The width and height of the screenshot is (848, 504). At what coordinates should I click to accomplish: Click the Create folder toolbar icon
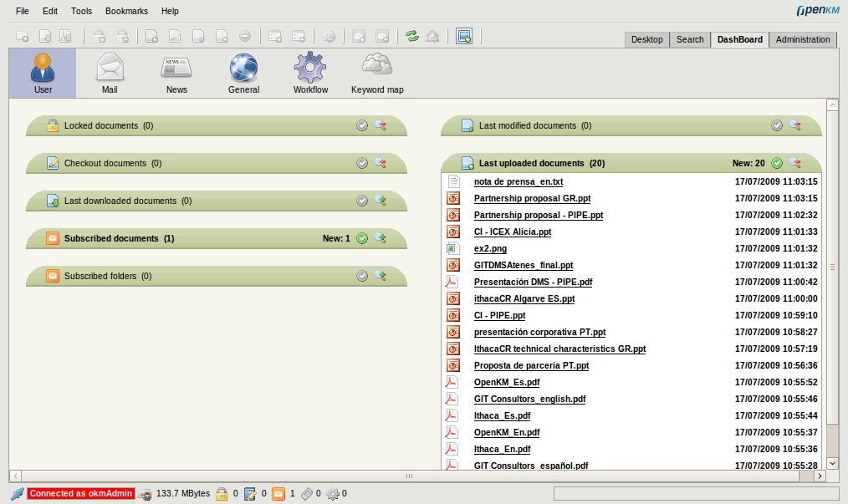tap(23, 36)
